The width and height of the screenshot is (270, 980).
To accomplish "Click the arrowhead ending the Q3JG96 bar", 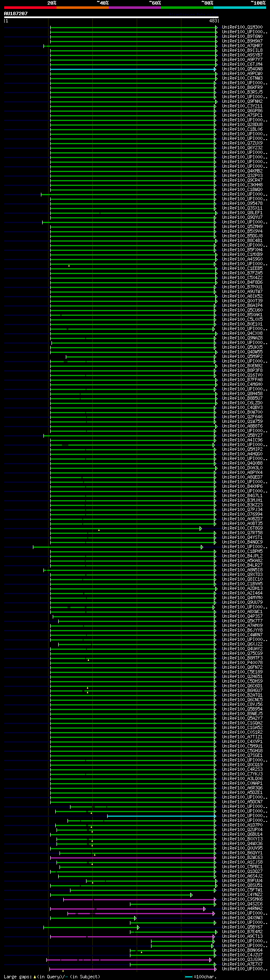I will click(x=211, y=960).
